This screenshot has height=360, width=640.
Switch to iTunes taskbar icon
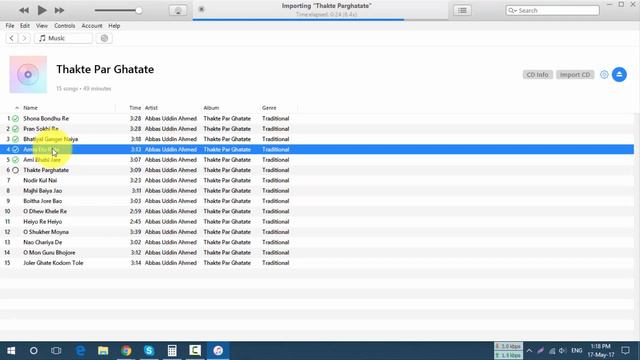218,351
